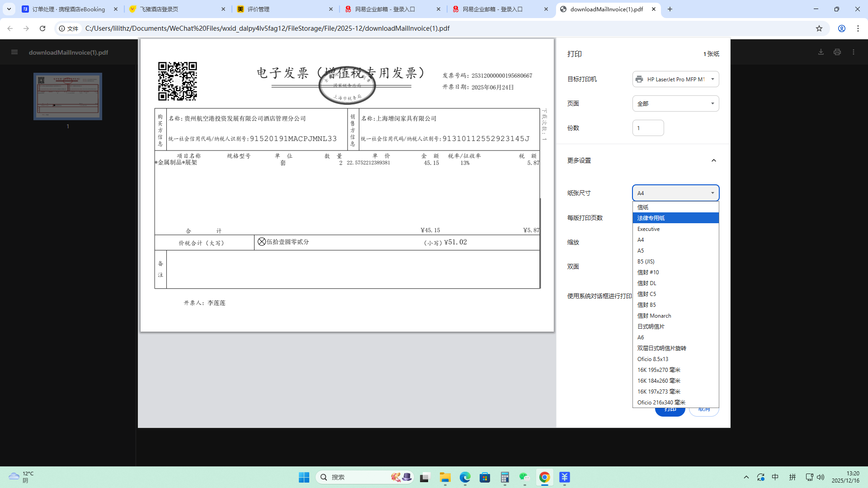Collapse the 更多设置 section

pos(713,160)
